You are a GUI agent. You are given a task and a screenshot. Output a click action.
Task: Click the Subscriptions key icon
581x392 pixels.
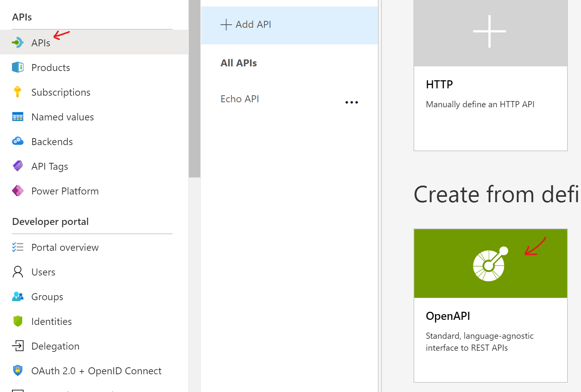[17, 92]
